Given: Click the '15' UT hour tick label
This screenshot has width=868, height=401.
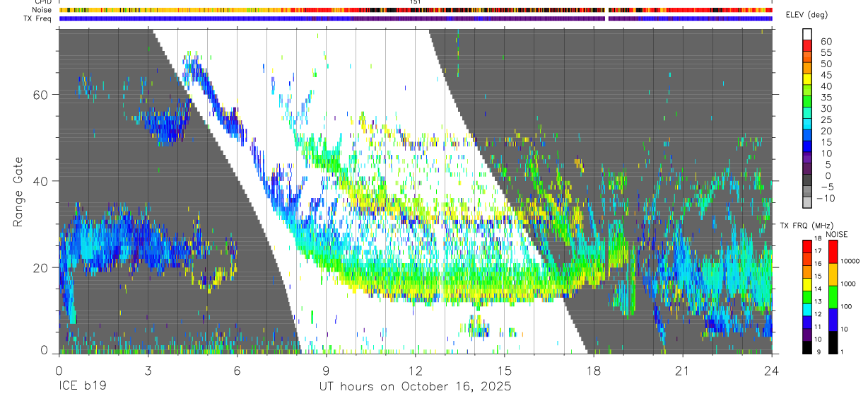Looking at the screenshot, I should tap(505, 371).
